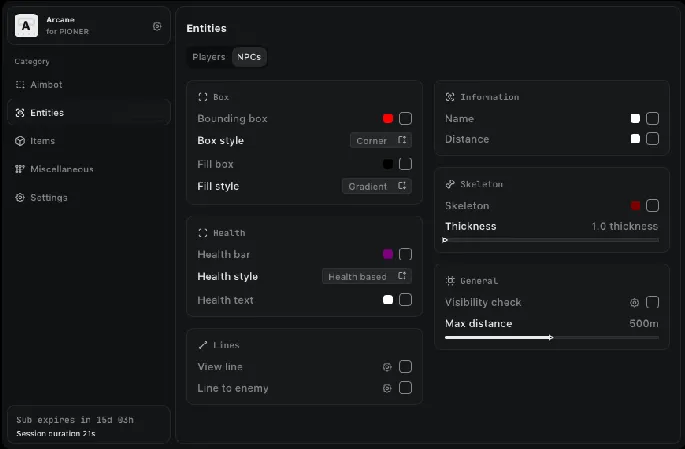
Task: Click the gear icon beside Line to enemy
Action: tap(387, 388)
